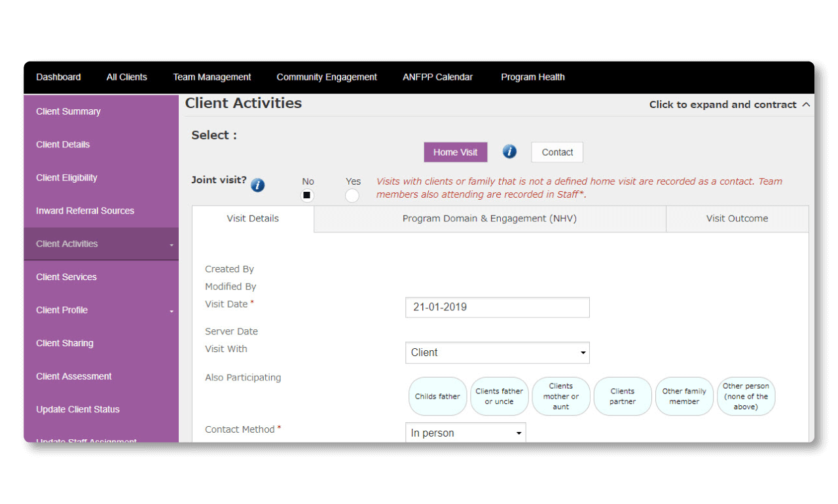Click the info icon next to Joint visit

[257, 185]
